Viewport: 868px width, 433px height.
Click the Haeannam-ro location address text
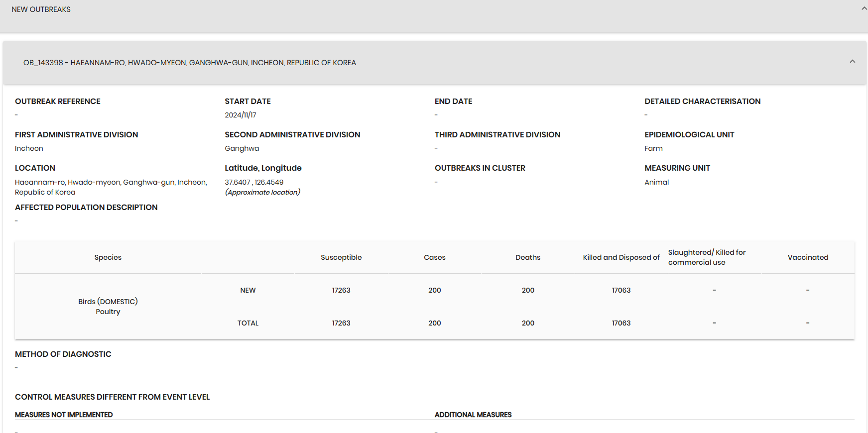click(x=111, y=187)
